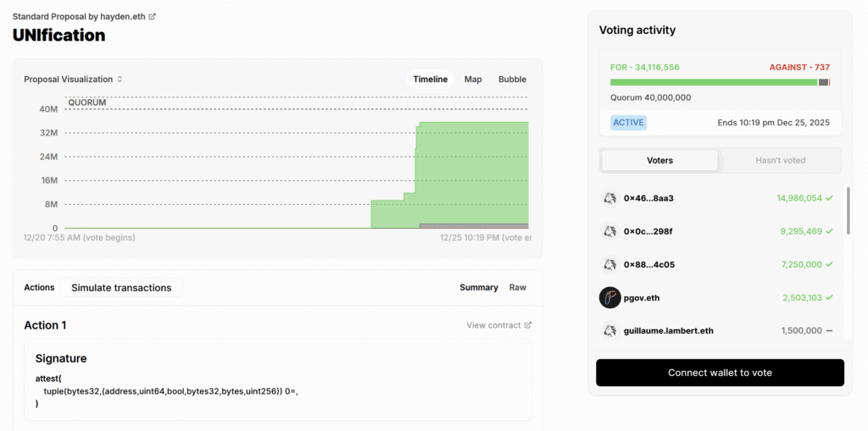Open the Proposal Visualization dropdown

[74, 80]
